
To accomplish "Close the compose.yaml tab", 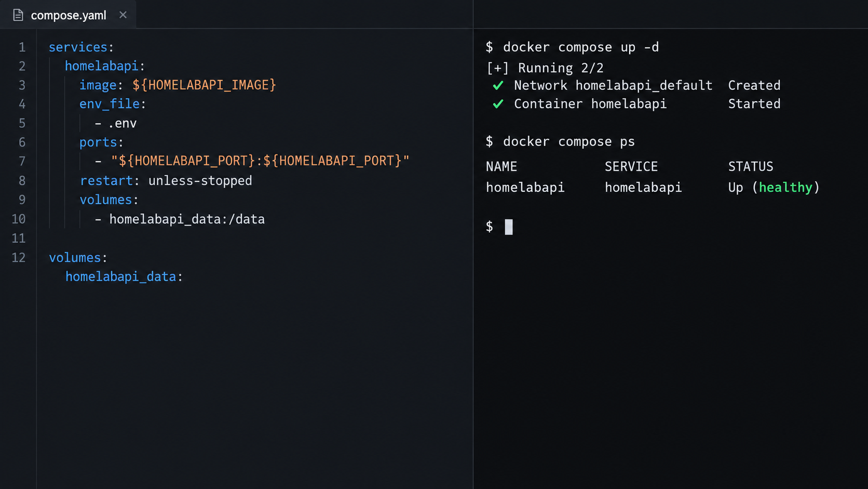I will [x=123, y=15].
